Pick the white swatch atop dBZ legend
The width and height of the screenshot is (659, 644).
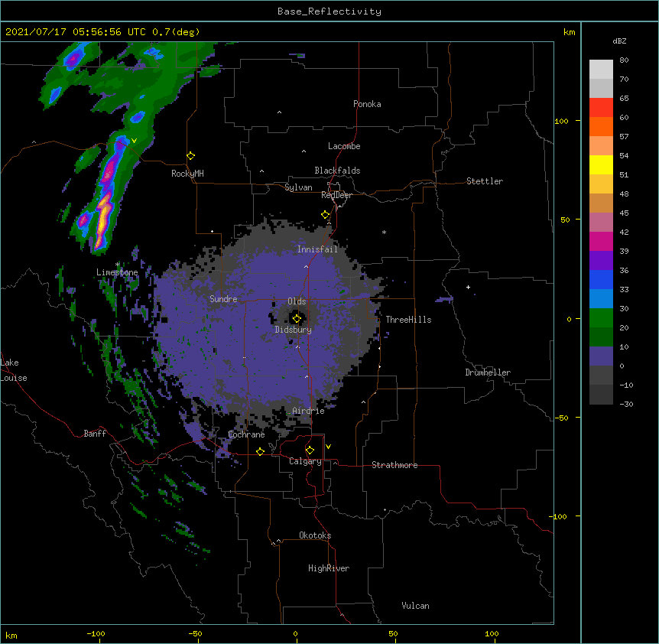(601, 69)
